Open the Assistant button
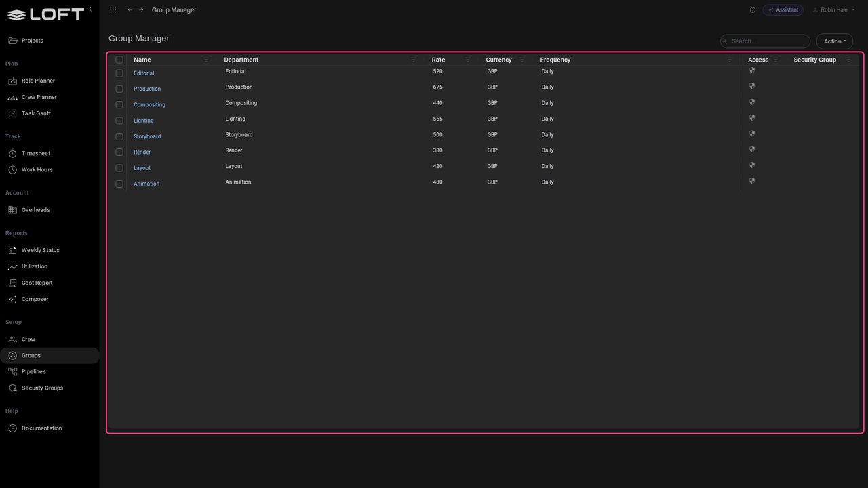 point(783,10)
